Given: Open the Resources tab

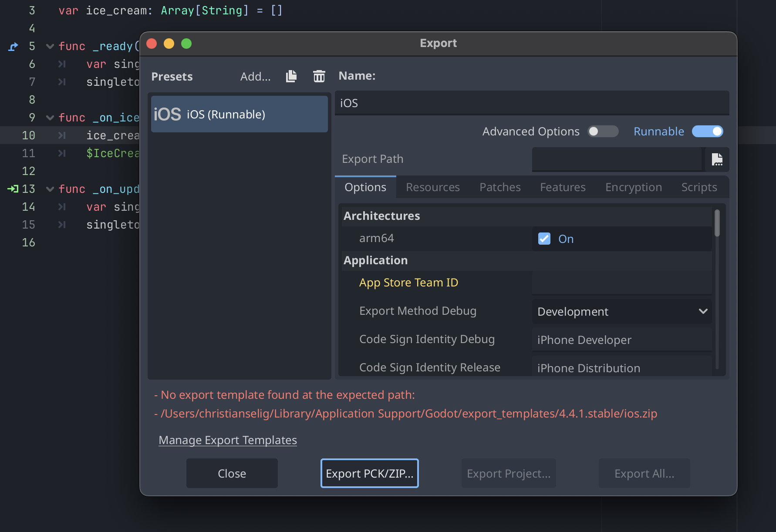Looking at the screenshot, I should [433, 187].
